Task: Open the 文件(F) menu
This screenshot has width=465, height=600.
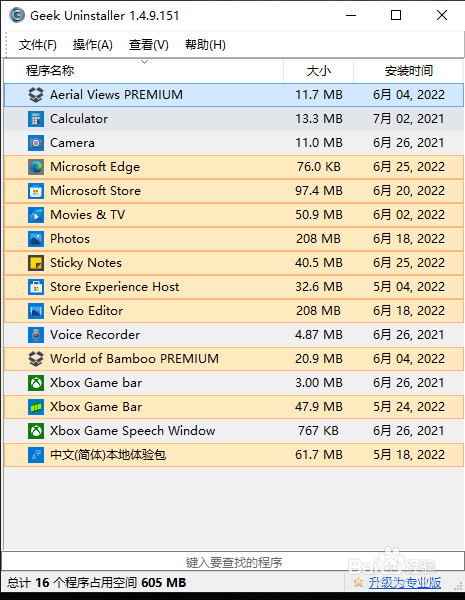Action: [x=38, y=45]
